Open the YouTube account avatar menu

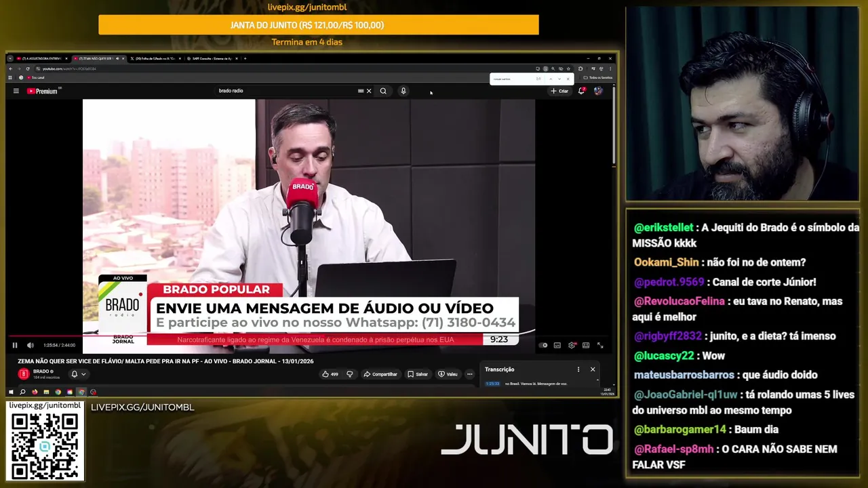click(x=598, y=91)
